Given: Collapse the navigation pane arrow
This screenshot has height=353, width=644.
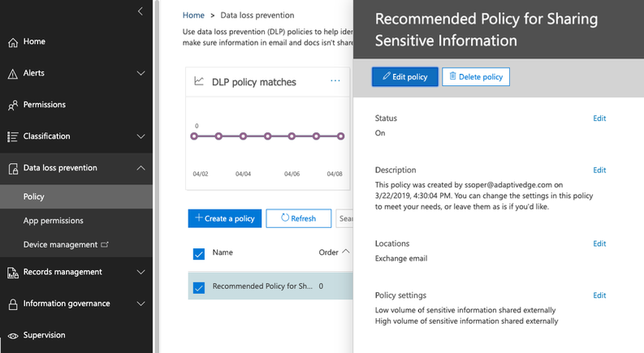Looking at the screenshot, I should click(140, 11).
